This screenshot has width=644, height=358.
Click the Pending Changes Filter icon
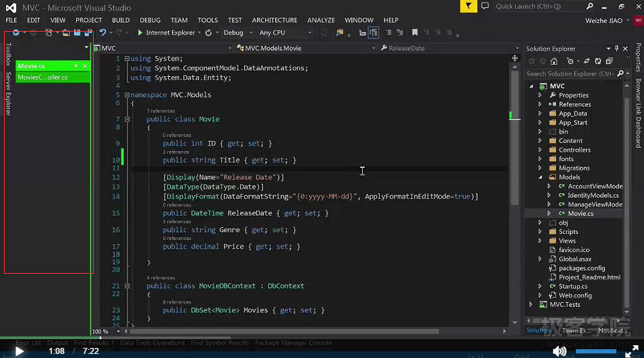(570, 61)
